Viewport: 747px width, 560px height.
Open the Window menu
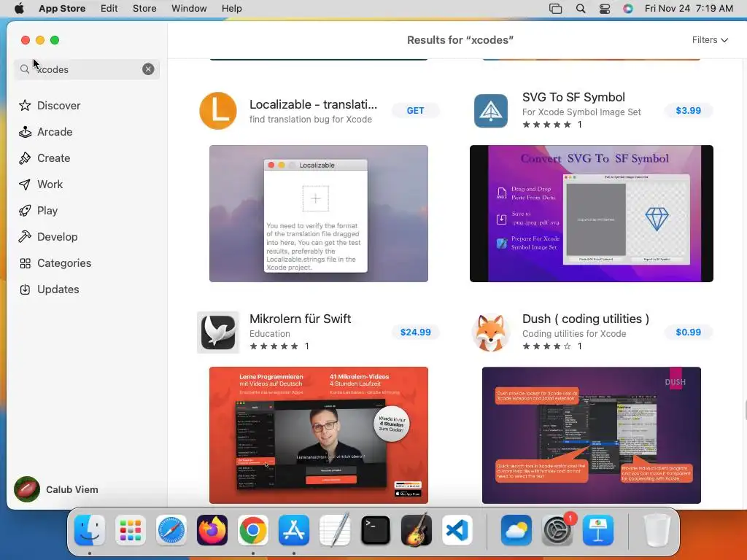[189, 9]
